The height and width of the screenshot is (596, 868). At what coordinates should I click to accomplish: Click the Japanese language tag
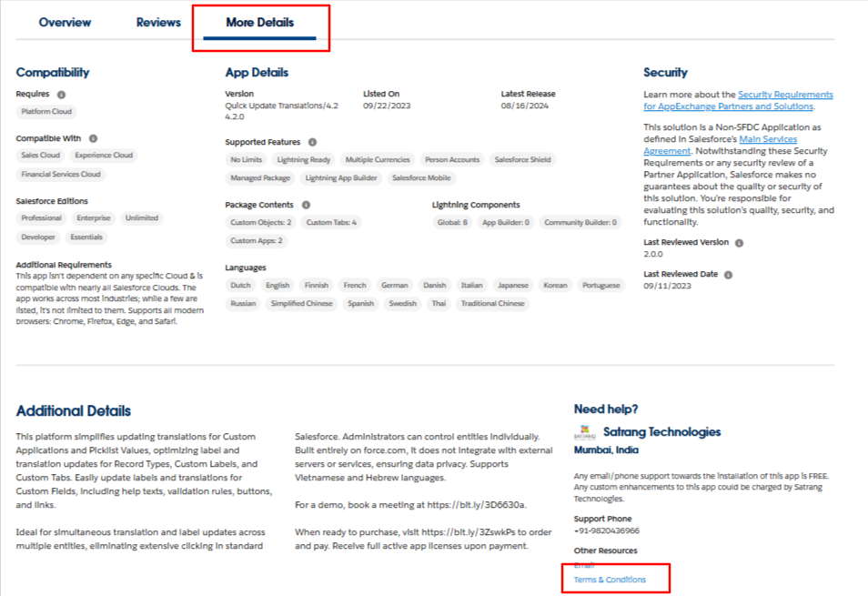pos(513,285)
